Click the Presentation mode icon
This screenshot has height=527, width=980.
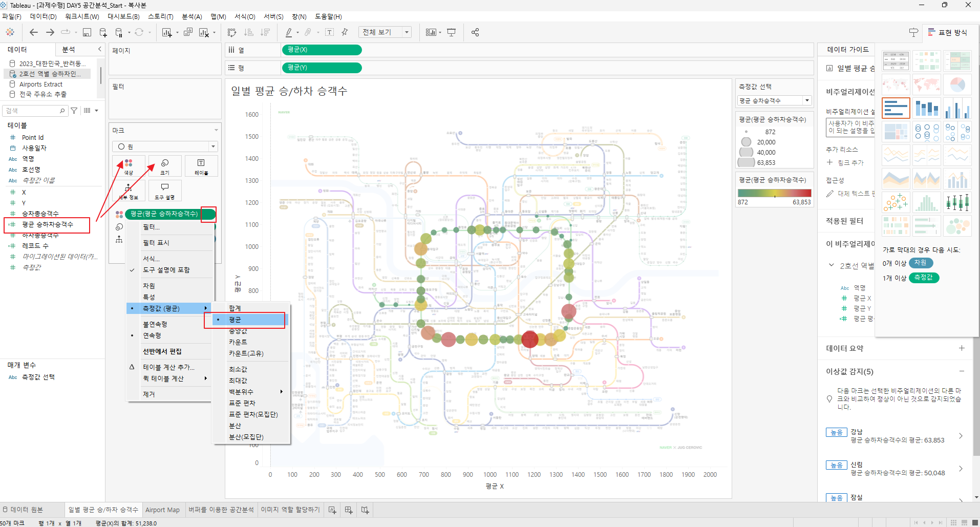coord(451,32)
